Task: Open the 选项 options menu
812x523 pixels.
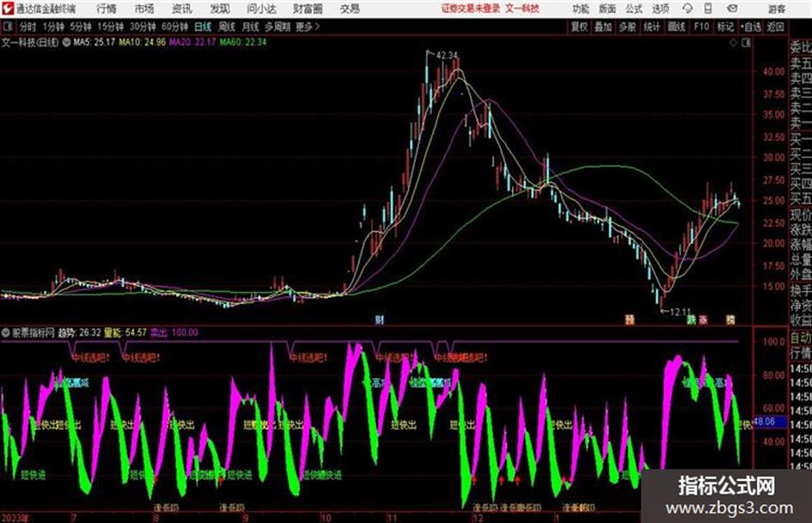Action: coord(661,9)
